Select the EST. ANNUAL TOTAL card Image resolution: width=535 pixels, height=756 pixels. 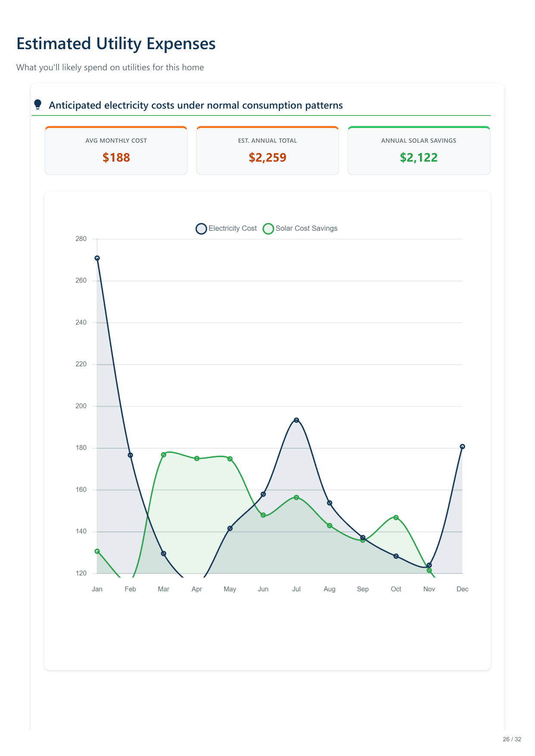tap(267, 150)
